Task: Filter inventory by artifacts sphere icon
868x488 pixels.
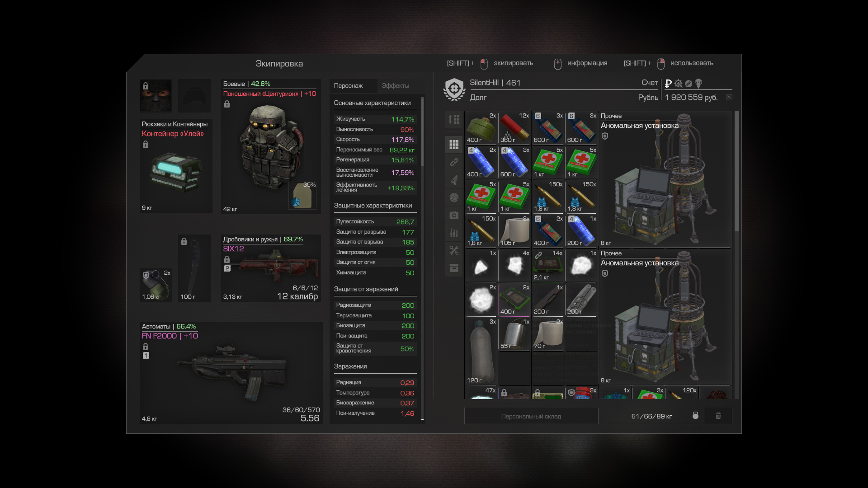Action: (454, 197)
